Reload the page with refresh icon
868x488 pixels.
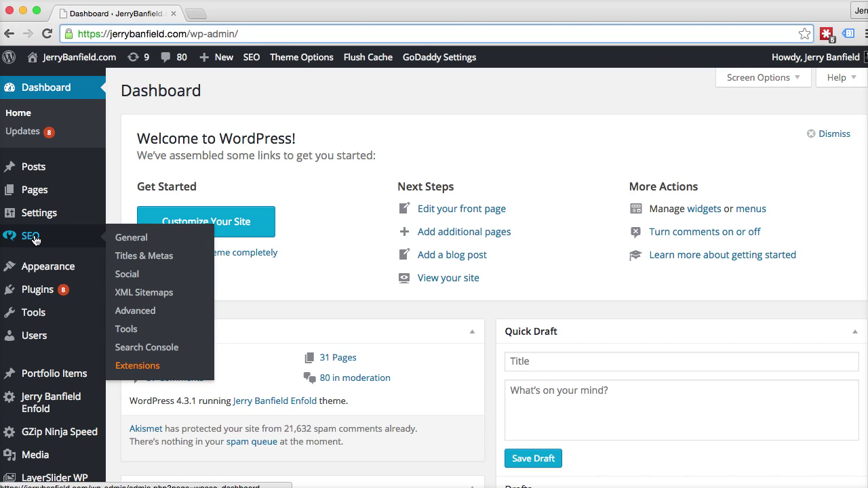coord(47,33)
